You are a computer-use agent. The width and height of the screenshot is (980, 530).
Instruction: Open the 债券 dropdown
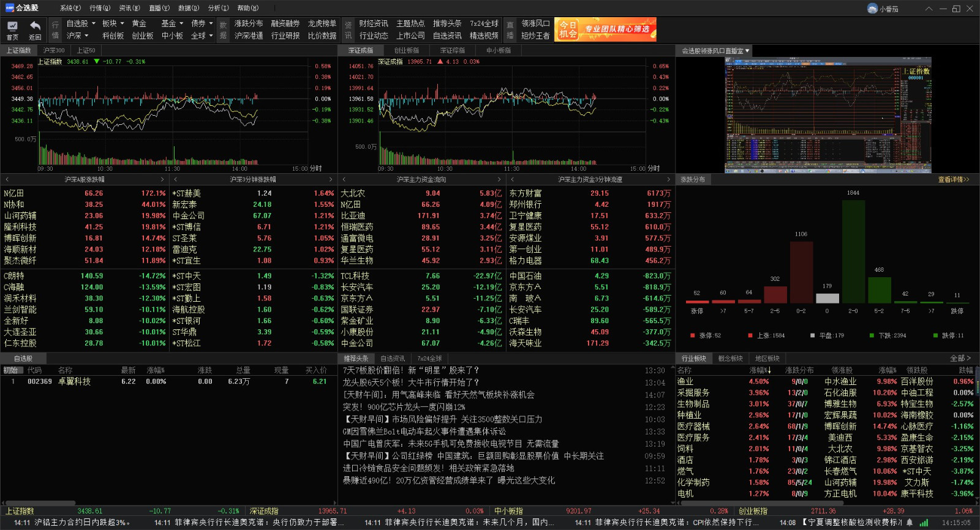[202, 23]
